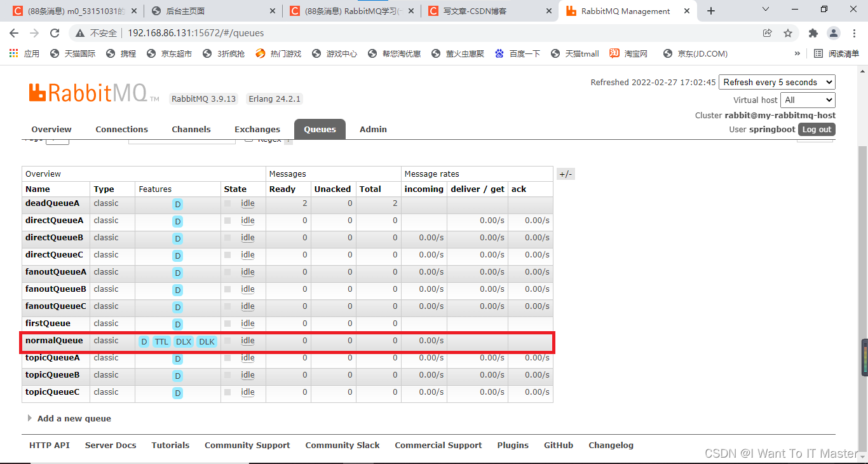Open the Virtual host dropdown
This screenshot has height=464, width=868.
point(808,100)
